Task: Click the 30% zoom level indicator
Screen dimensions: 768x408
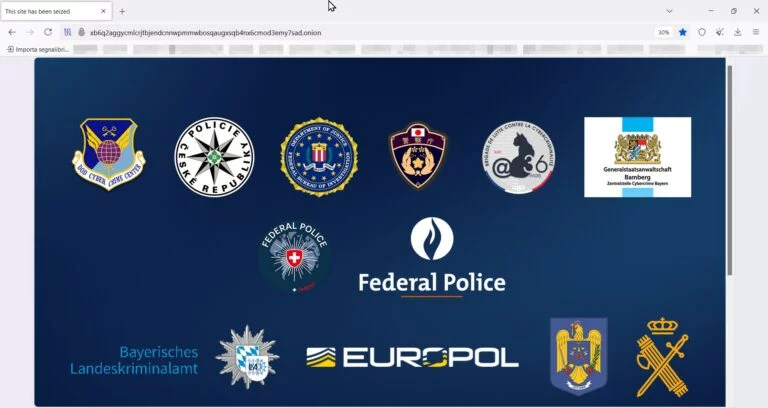Action: [x=663, y=32]
